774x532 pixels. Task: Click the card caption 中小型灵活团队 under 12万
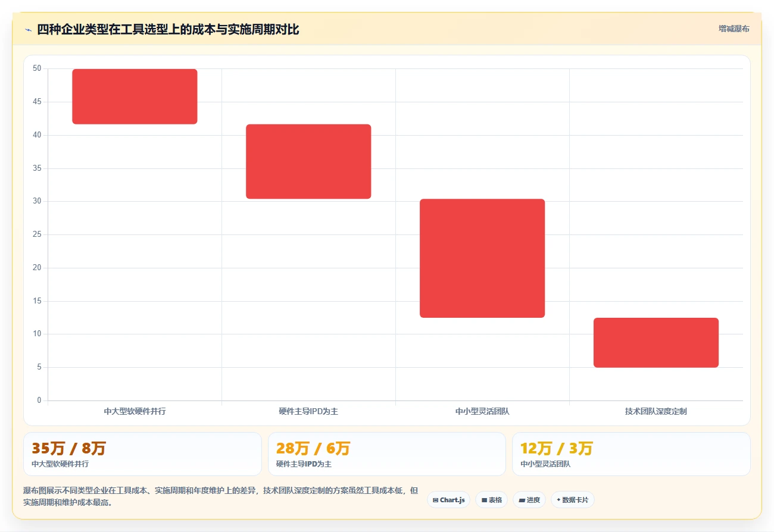[x=545, y=464]
